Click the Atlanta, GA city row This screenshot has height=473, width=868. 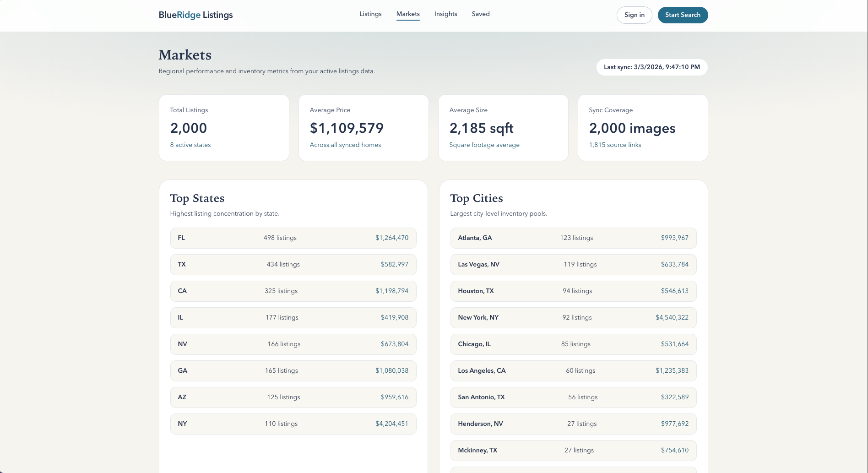pos(573,238)
